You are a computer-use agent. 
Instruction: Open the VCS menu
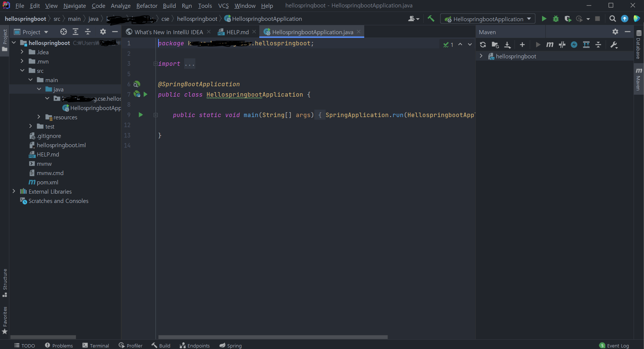[223, 6]
